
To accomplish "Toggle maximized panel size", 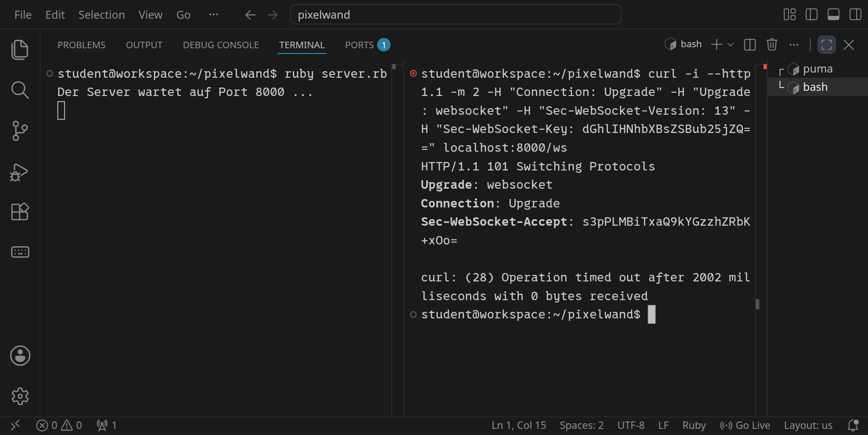I will (827, 45).
